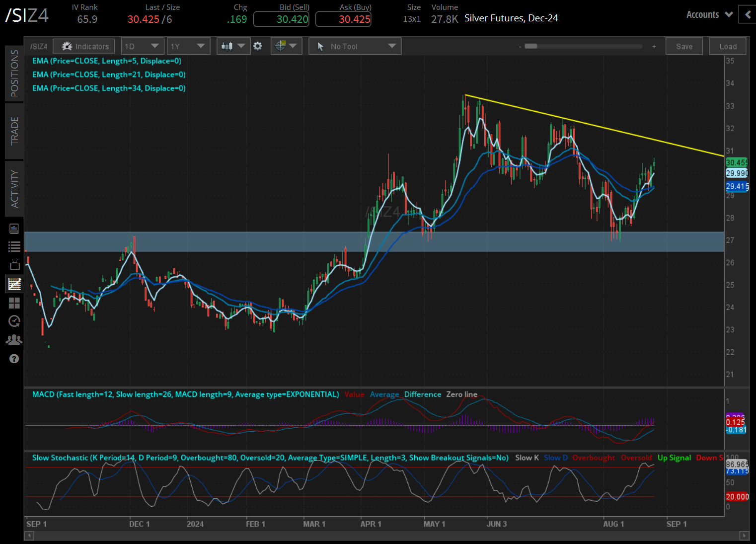Click the Indicators button
Screen dimensions: 756x544
tap(84, 46)
